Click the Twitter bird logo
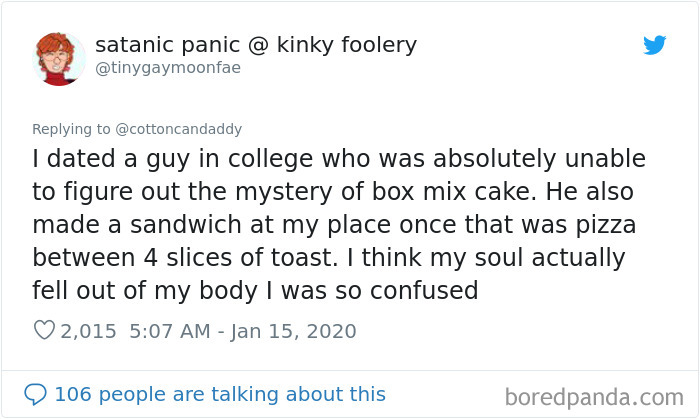This screenshot has height=419, width=700. [x=654, y=45]
